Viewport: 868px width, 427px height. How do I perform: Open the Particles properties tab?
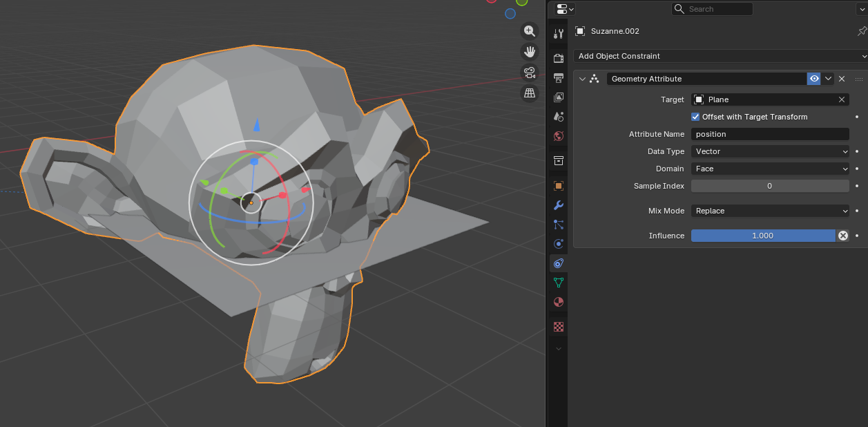coord(559,225)
